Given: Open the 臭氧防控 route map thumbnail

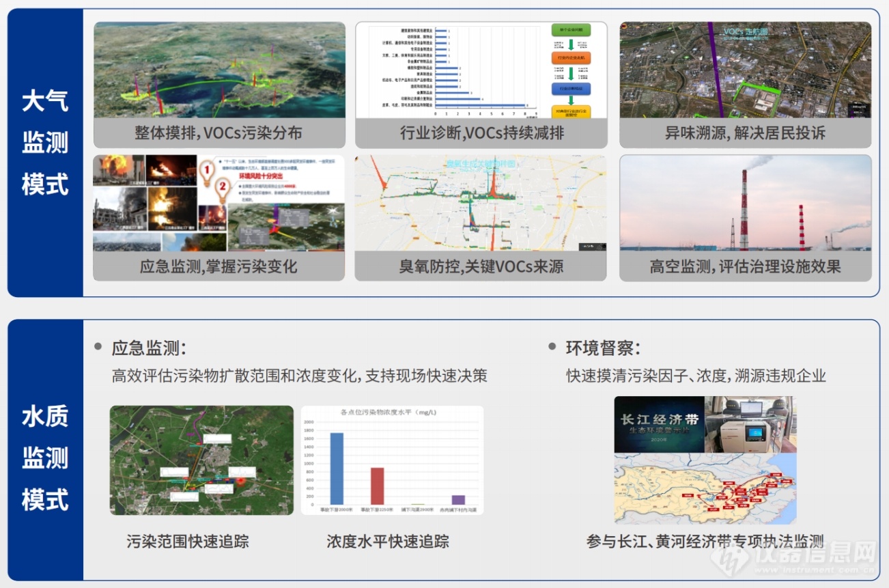Looking at the screenshot, I should 480,203.
